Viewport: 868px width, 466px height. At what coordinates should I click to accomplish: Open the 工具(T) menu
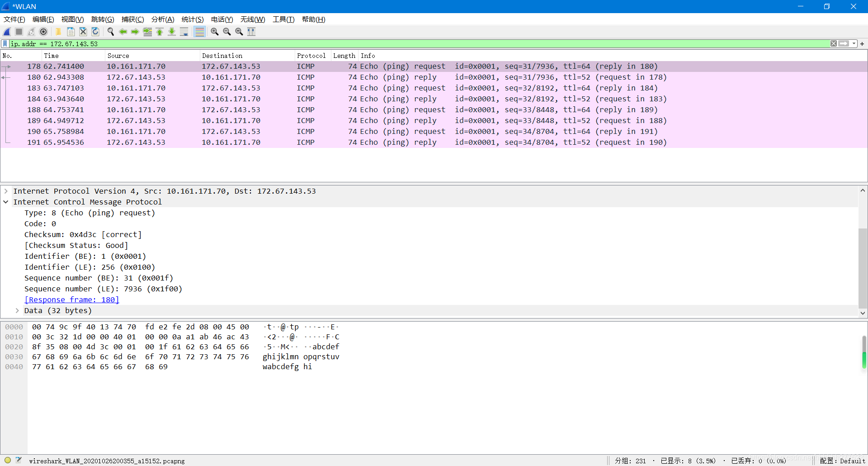tap(283, 19)
